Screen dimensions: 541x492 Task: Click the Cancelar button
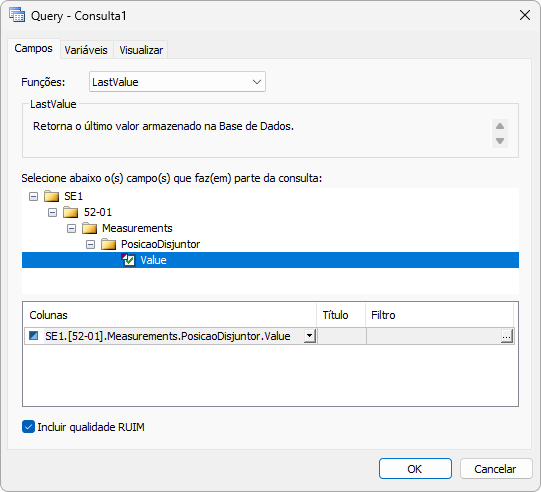[x=495, y=469]
